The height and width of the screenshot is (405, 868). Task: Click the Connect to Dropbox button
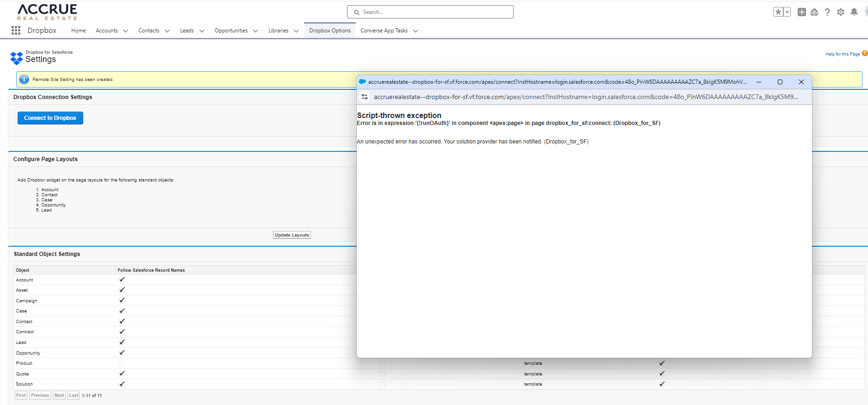click(50, 118)
